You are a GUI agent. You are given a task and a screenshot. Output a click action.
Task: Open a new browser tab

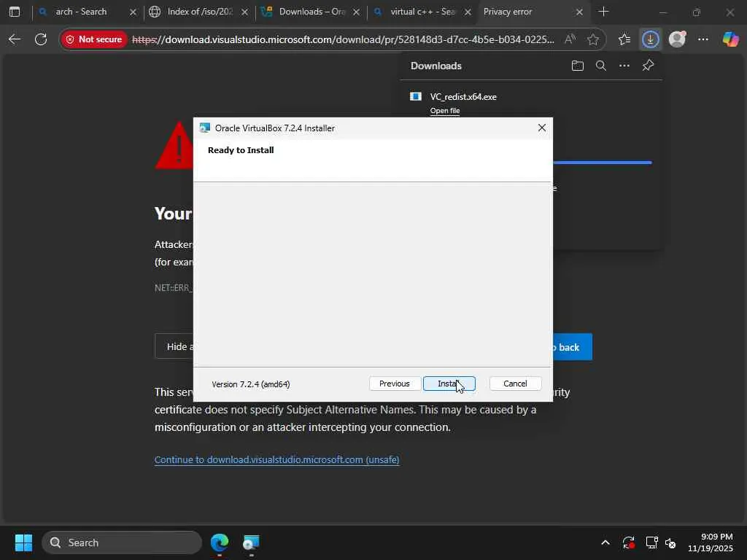[x=603, y=12]
